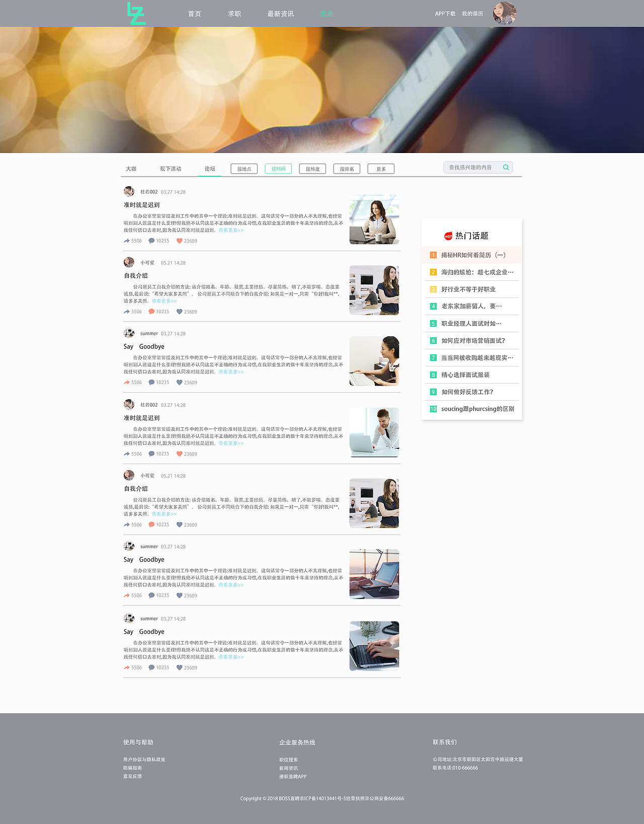Click the comment bubble on the coffee-cup woman post
The image size is (644, 824).
point(151,241)
